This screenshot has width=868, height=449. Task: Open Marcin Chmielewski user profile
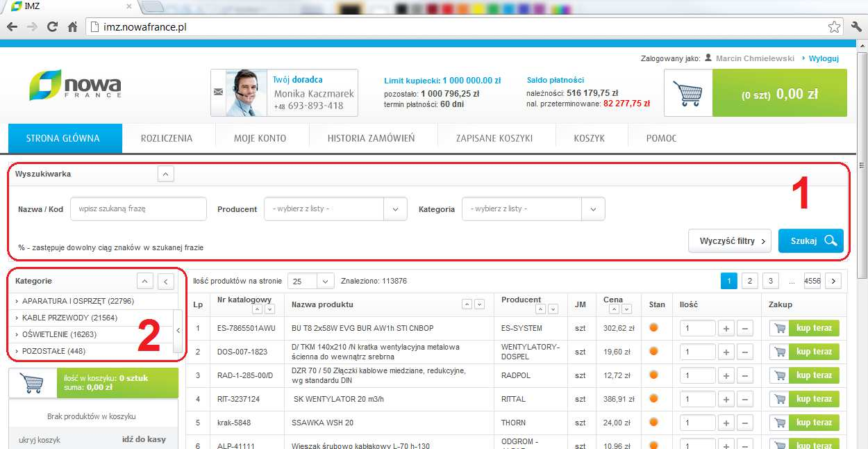coord(755,58)
